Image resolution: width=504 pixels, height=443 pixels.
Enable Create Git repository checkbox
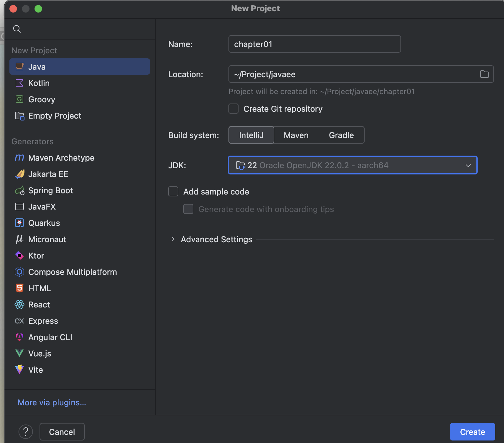pyautogui.click(x=233, y=109)
